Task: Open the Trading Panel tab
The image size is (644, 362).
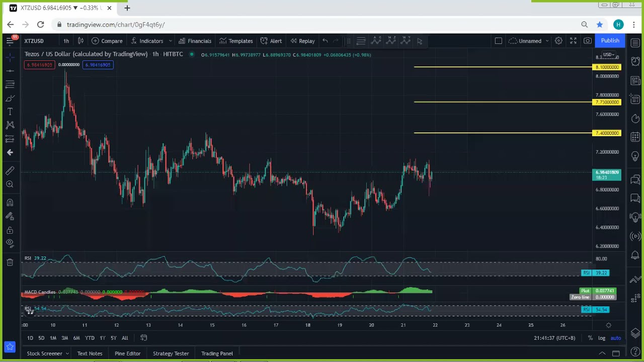Action: click(217, 353)
